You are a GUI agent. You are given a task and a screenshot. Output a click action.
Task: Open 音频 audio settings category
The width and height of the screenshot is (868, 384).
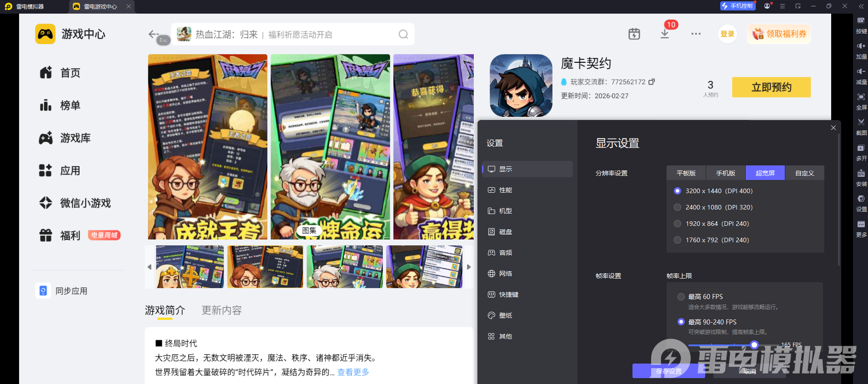[527, 253]
